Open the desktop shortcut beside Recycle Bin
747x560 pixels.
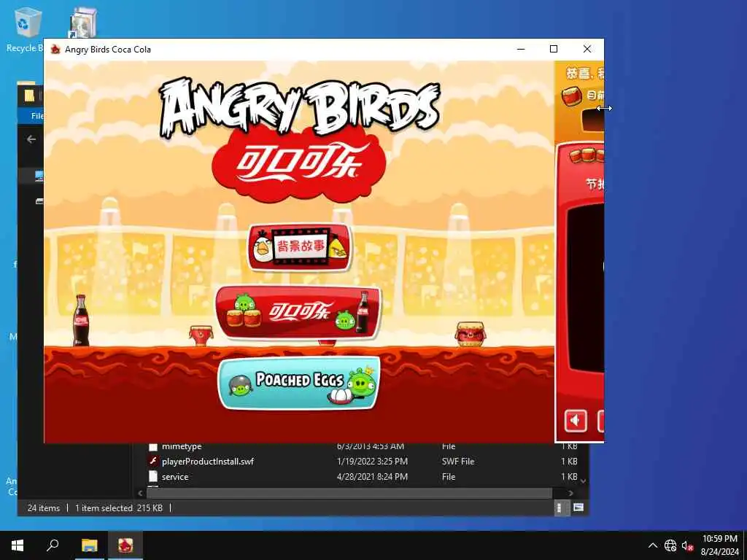[x=83, y=22]
